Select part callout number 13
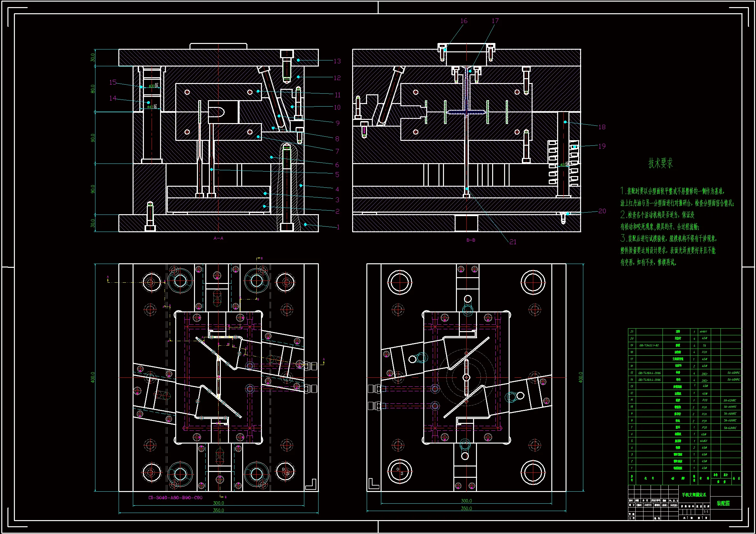This screenshot has width=756, height=534. tap(337, 61)
